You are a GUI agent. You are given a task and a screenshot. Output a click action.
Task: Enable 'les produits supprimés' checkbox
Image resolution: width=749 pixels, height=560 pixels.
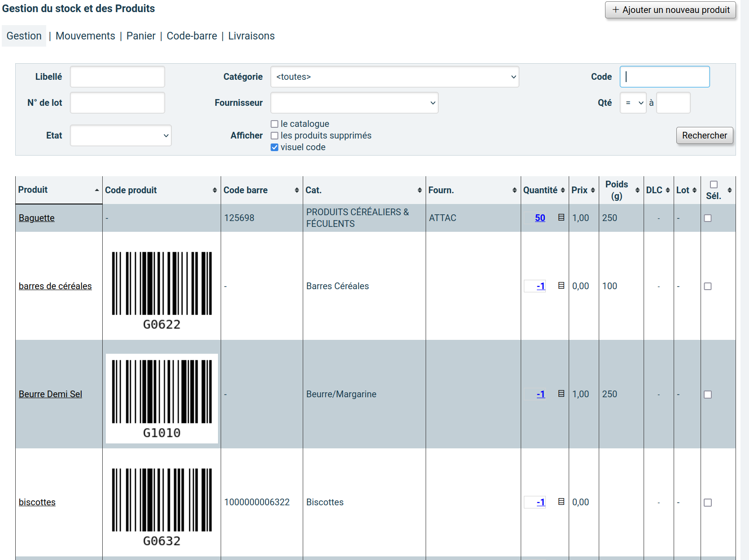pyautogui.click(x=274, y=135)
